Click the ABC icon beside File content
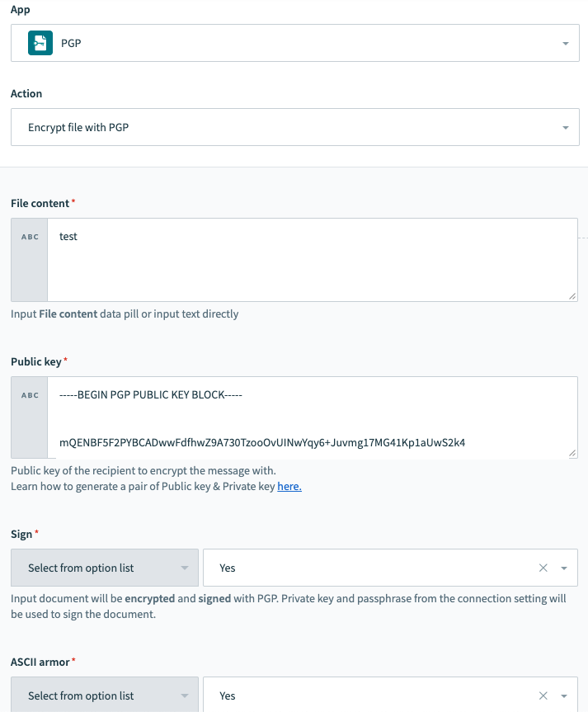The image size is (588, 712). coord(29,235)
